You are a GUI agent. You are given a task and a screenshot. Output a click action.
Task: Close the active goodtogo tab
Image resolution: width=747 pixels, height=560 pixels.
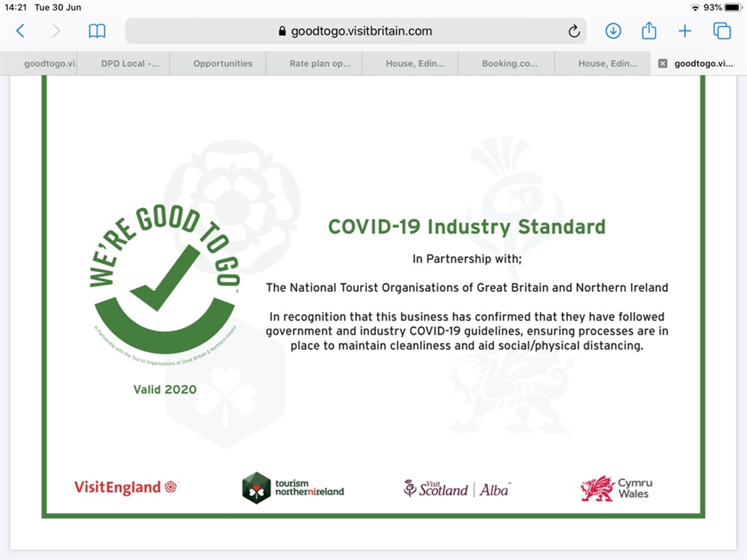pos(662,64)
